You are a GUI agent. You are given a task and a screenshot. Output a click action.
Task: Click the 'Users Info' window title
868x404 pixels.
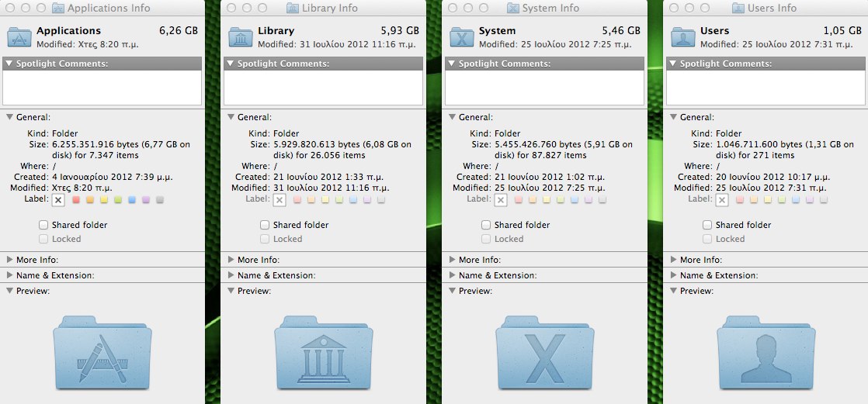click(773, 9)
